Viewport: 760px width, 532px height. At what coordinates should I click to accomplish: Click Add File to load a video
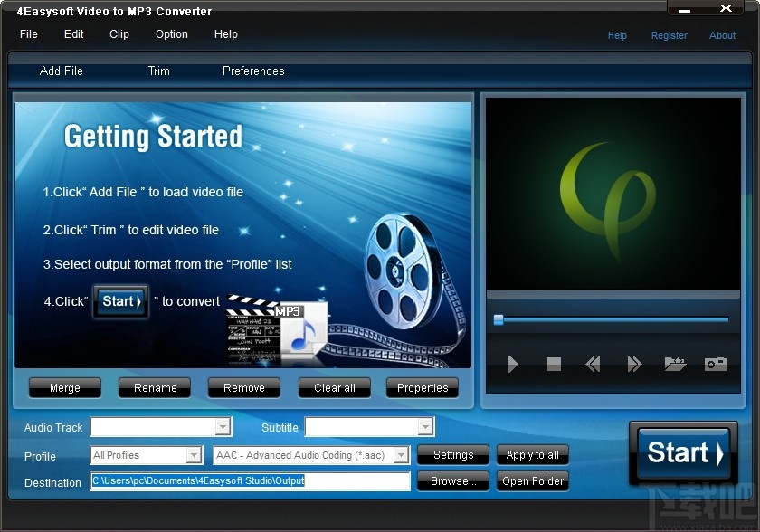[x=61, y=71]
